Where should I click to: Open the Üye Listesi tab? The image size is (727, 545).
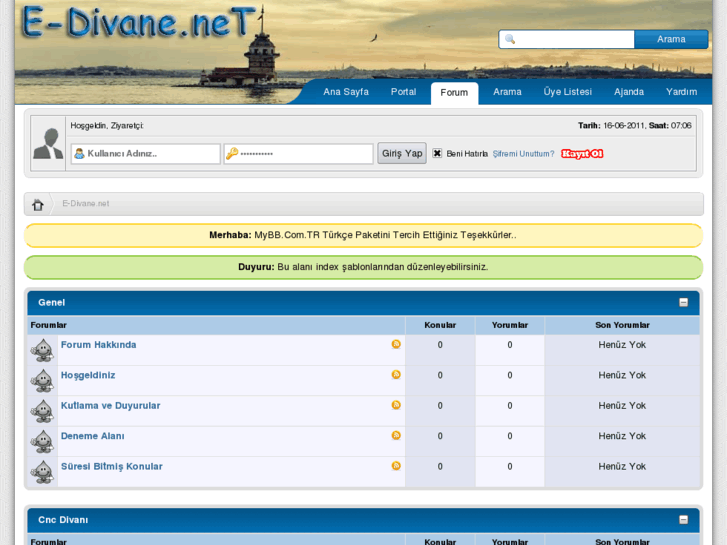(568, 92)
